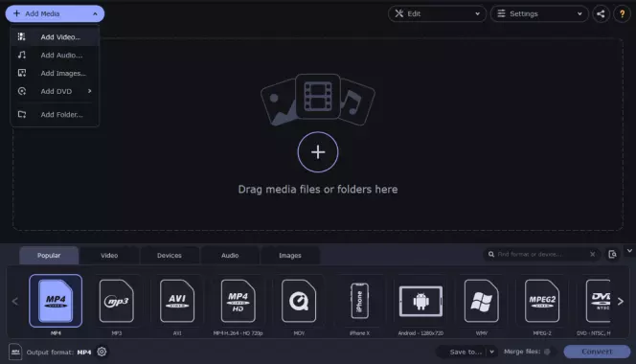The image size is (636, 364).
Task: Choose Add Video from the menu
Action: pyautogui.click(x=55, y=37)
